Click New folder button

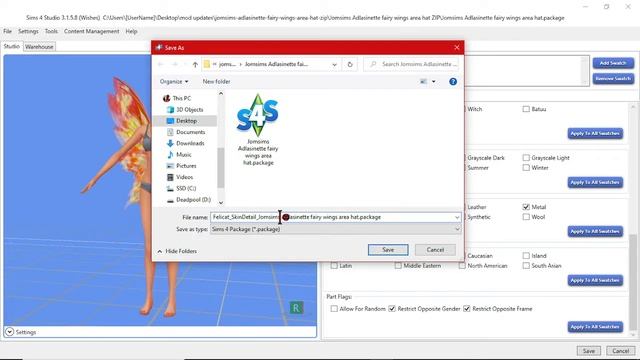click(216, 82)
